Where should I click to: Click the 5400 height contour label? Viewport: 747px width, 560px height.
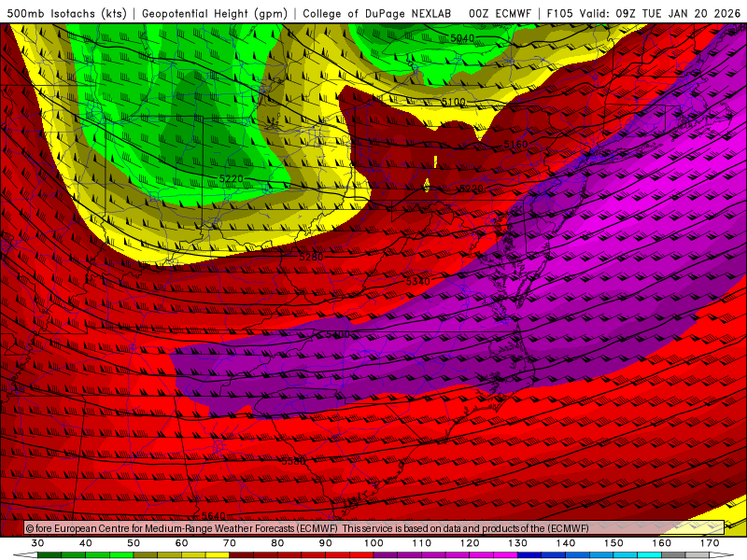tap(338, 335)
